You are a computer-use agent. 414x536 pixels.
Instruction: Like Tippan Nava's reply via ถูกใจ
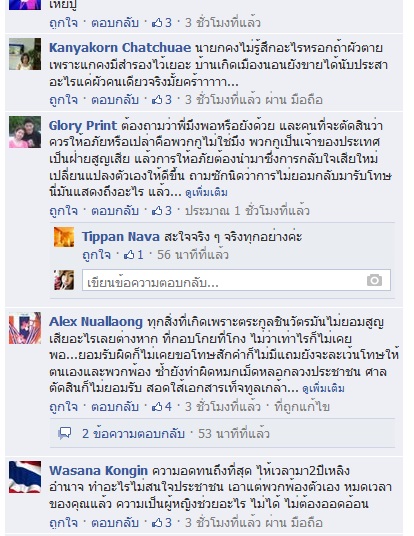coord(97,255)
